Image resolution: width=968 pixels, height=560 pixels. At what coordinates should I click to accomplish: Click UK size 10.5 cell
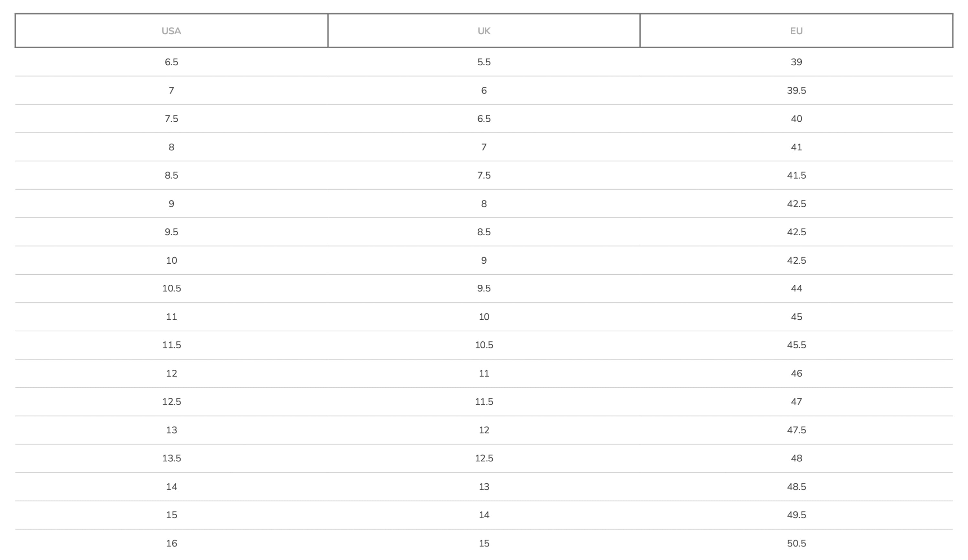(x=484, y=345)
